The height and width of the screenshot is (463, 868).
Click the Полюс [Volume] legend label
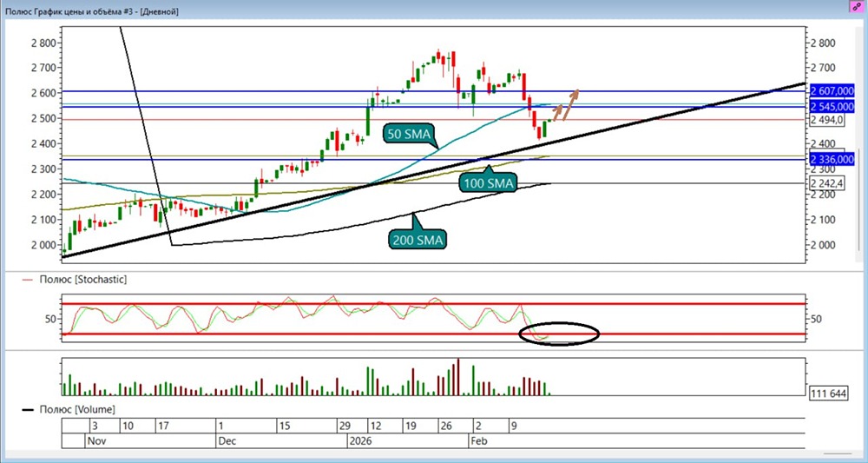(77, 410)
